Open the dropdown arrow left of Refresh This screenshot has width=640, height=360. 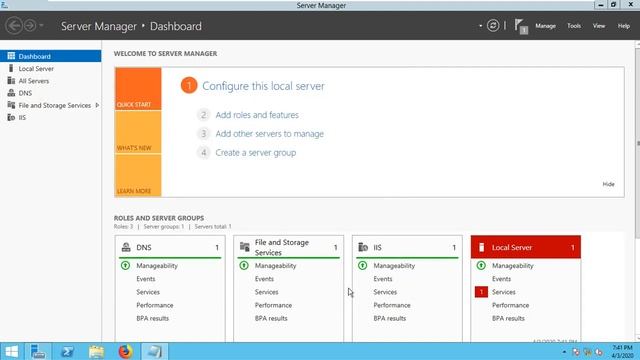tap(480, 26)
